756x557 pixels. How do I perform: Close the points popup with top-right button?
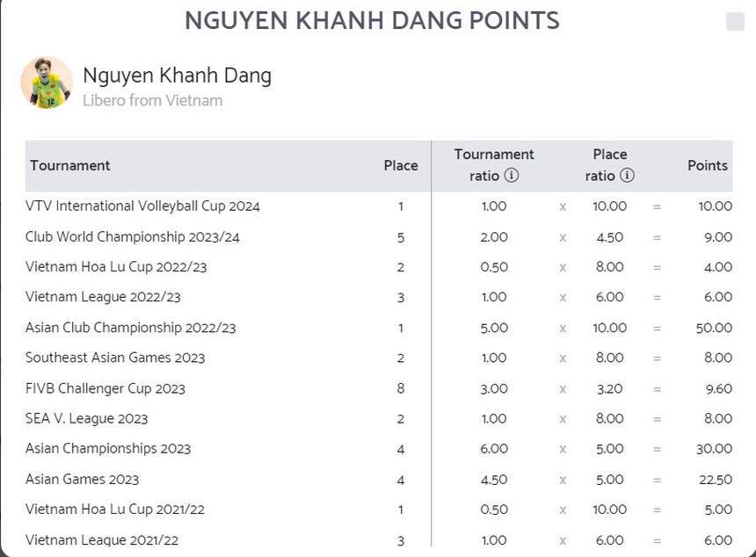pyautogui.click(x=735, y=22)
